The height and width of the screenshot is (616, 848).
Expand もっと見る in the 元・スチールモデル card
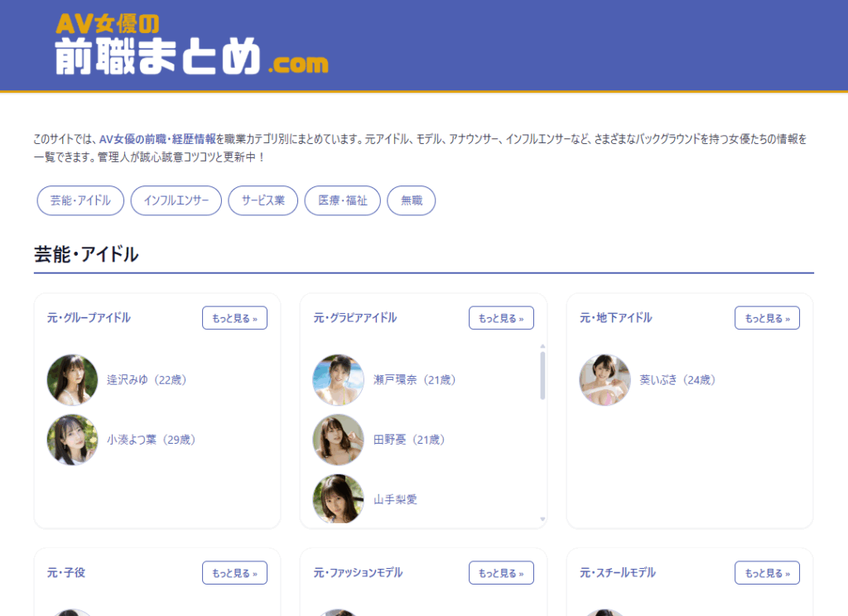tap(767, 573)
